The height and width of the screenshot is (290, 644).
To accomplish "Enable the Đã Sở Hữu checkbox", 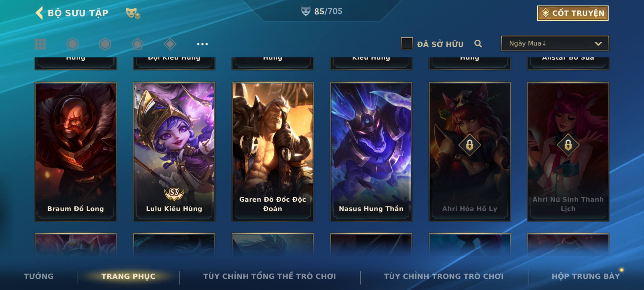I will point(407,44).
